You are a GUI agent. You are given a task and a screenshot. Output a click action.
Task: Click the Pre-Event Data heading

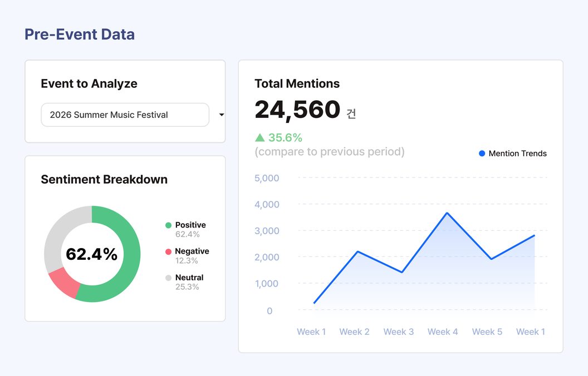tap(80, 34)
